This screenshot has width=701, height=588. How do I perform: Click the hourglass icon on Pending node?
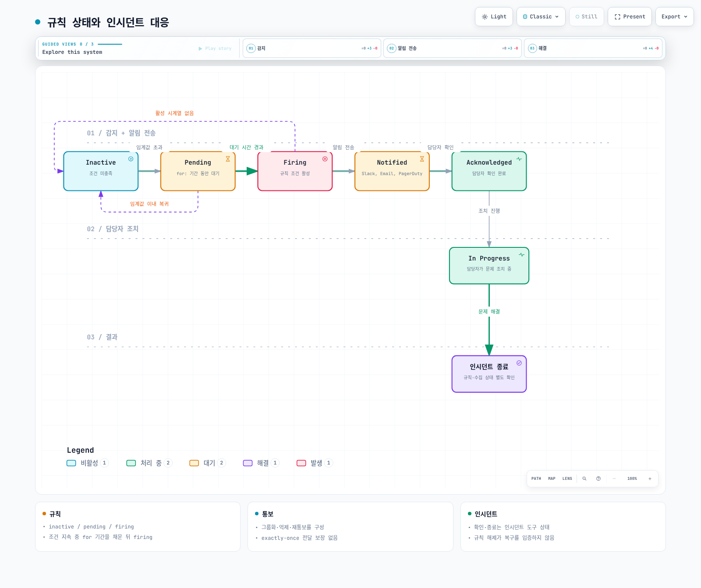228,159
